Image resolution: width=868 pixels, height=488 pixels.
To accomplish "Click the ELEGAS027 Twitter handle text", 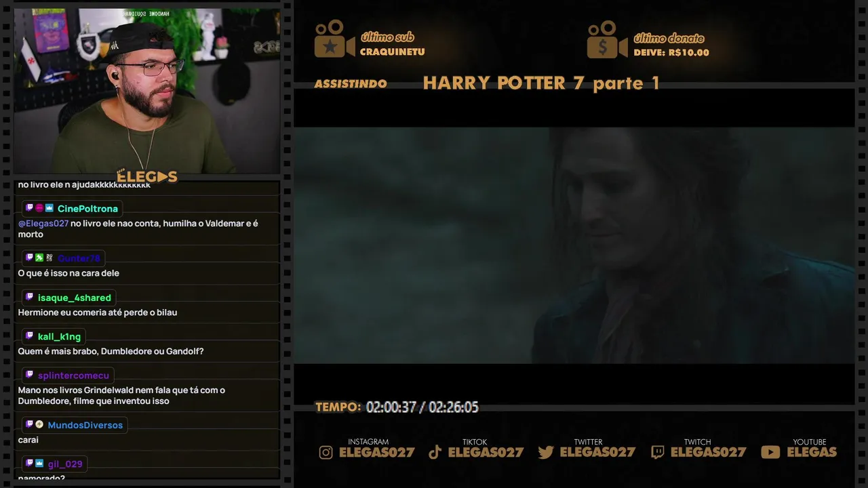I will point(597,452).
